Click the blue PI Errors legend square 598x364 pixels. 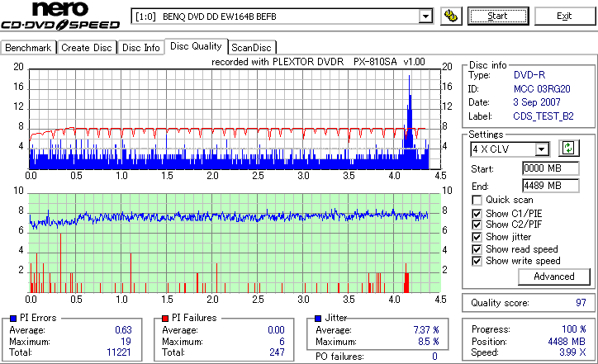(x=13, y=319)
